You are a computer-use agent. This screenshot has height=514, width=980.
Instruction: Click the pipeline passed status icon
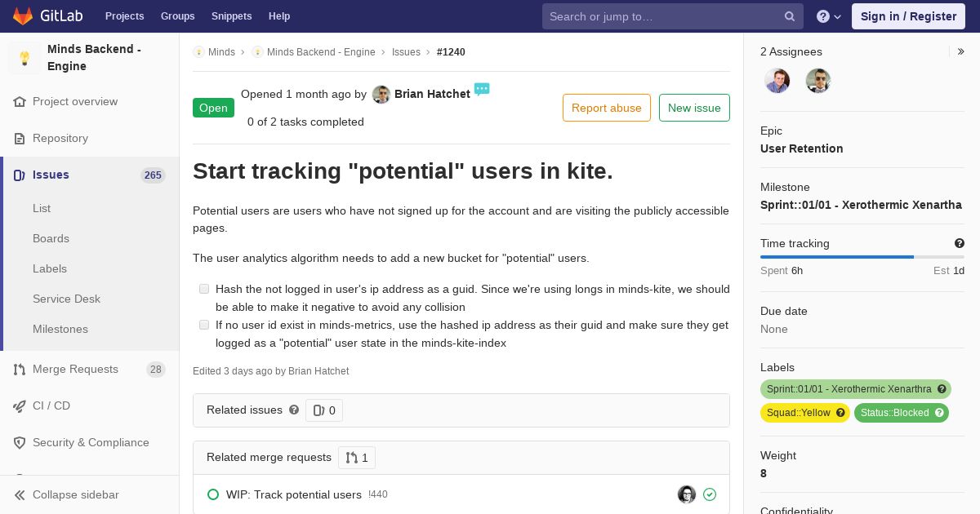point(710,494)
